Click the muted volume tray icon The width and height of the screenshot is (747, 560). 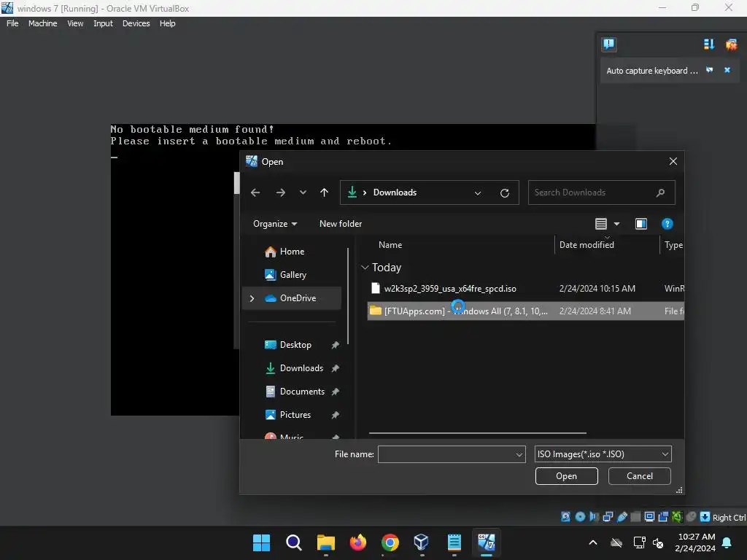(658, 542)
